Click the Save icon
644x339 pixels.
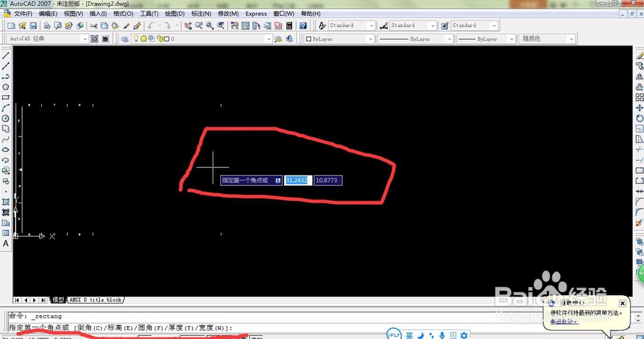[33, 26]
